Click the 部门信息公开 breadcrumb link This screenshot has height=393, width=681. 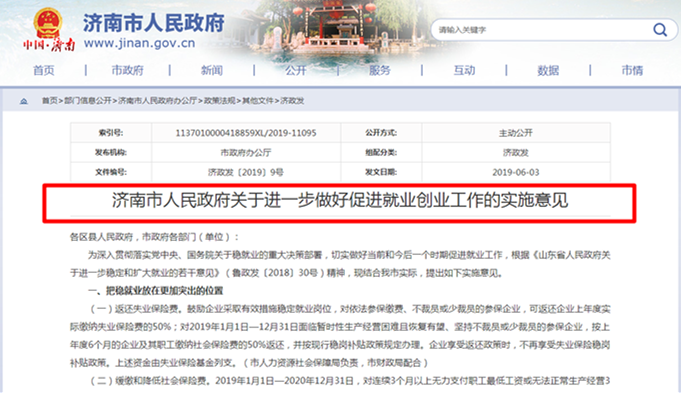[88, 101]
